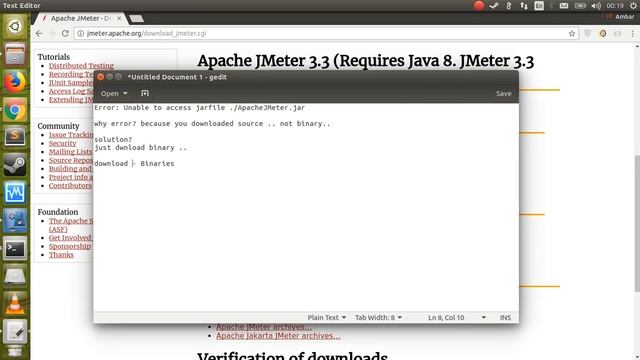Open the Sponsorship link
Screen dimensions: 640x360
point(70,246)
